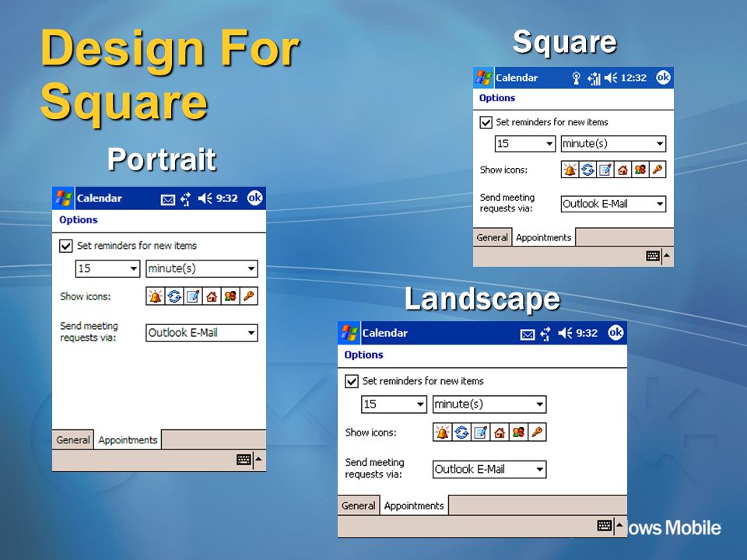
Task: Click the note icon in Square view
Action: coord(605,170)
